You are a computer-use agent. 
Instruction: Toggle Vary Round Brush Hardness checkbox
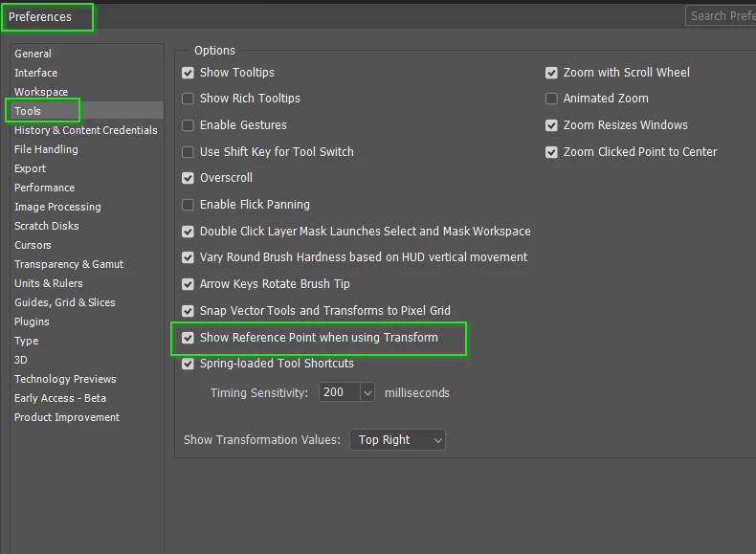(x=188, y=257)
